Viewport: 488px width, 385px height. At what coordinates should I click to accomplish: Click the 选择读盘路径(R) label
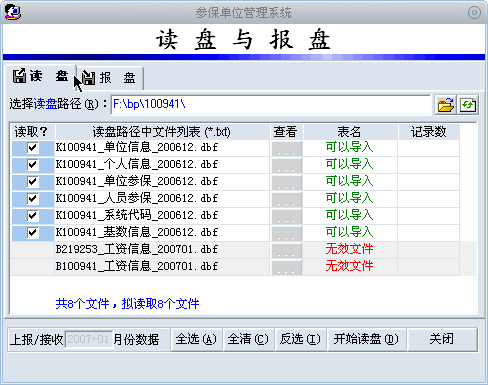58,104
